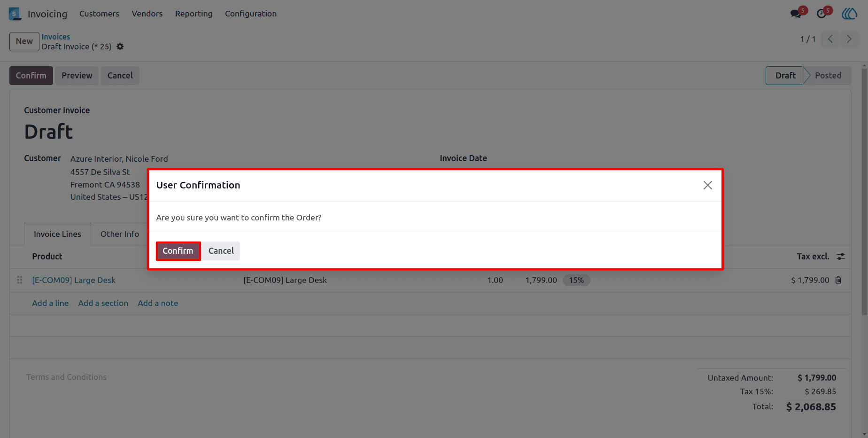Click Cancel in the User Confirmation dialog
The height and width of the screenshot is (438, 868).
(x=221, y=251)
